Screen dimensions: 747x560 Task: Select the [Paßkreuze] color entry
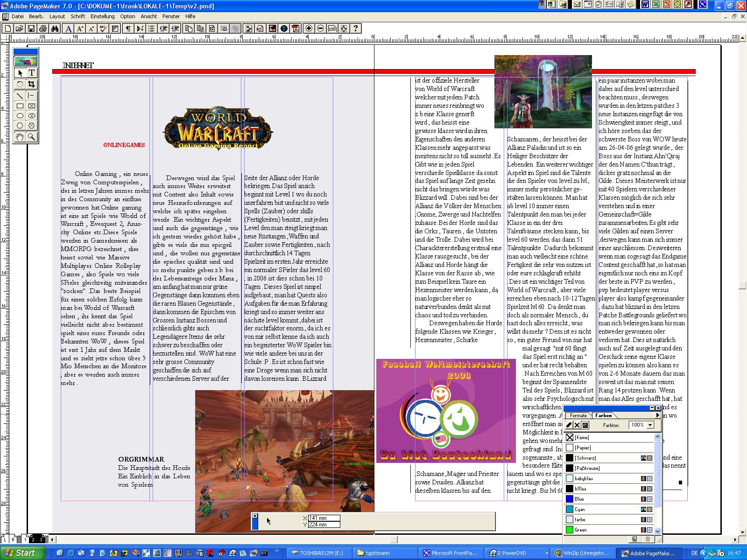609,468
